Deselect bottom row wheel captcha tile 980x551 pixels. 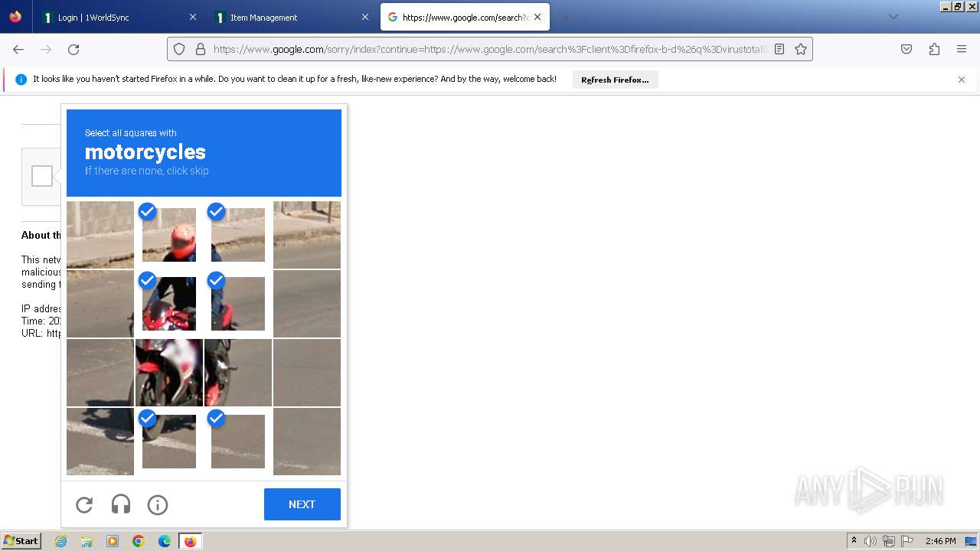click(x=169, y=442)
